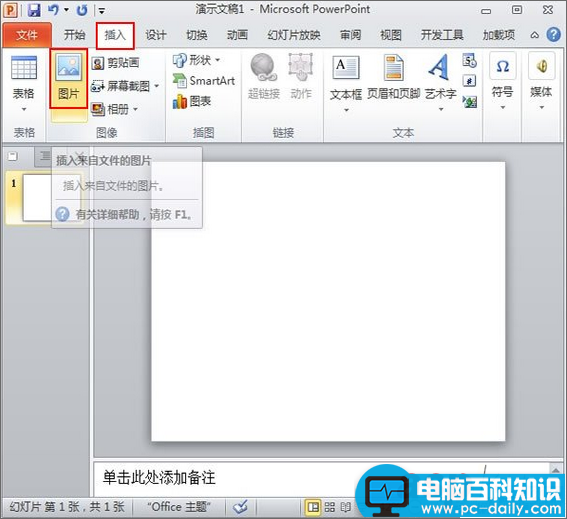Expand the 符号 dropdown arrow
The height and width of the screenshot is (519, 567).
[503, 107]
